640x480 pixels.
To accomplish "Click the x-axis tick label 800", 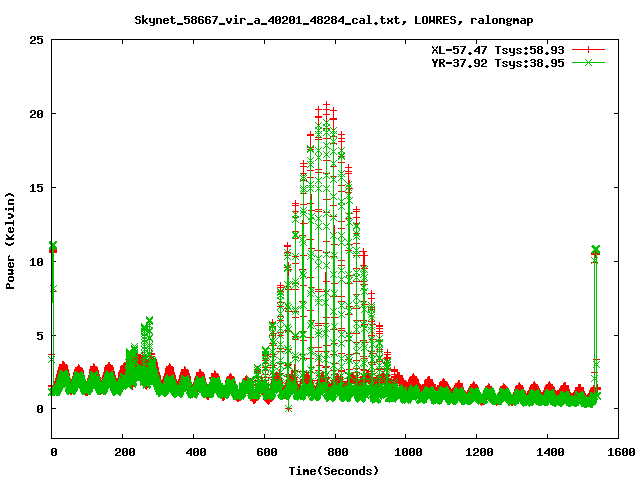I will click(338, 452).
